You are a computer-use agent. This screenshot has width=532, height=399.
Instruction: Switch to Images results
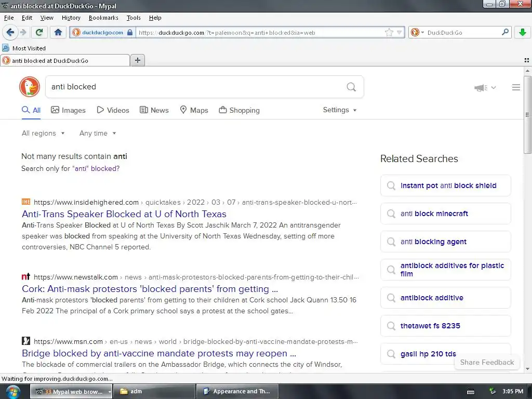[68, 110]
